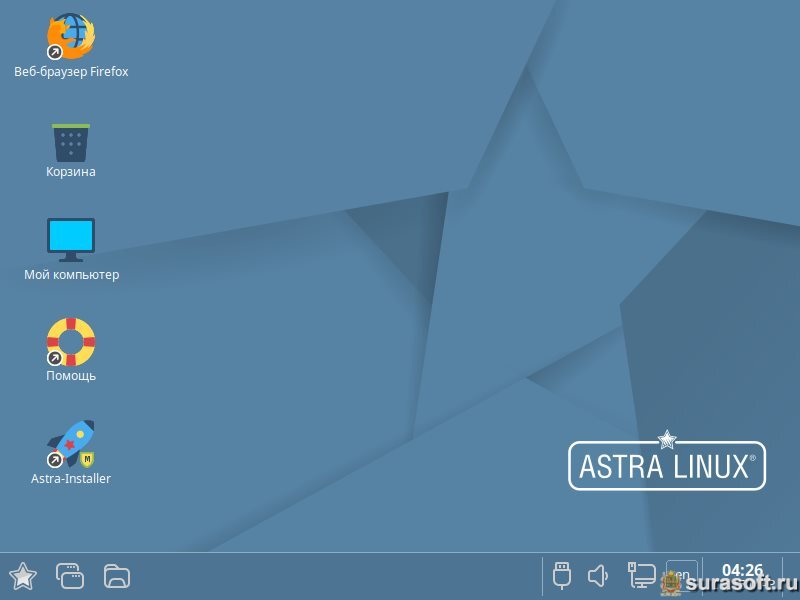
Task: Launch the Помощь lifebuoy help shortcut
Action: click(x=70, y=342)
